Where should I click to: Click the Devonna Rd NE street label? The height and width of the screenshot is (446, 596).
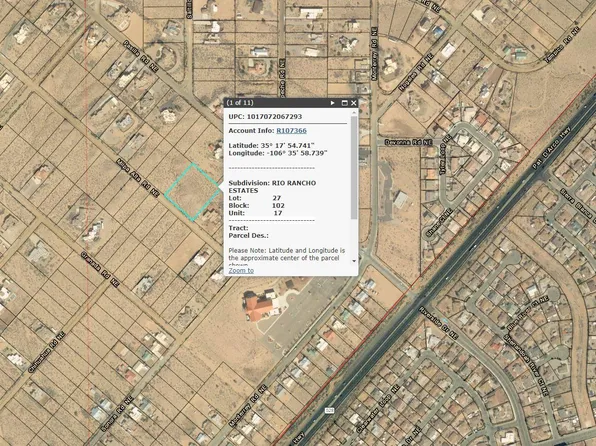coord(408,142)
